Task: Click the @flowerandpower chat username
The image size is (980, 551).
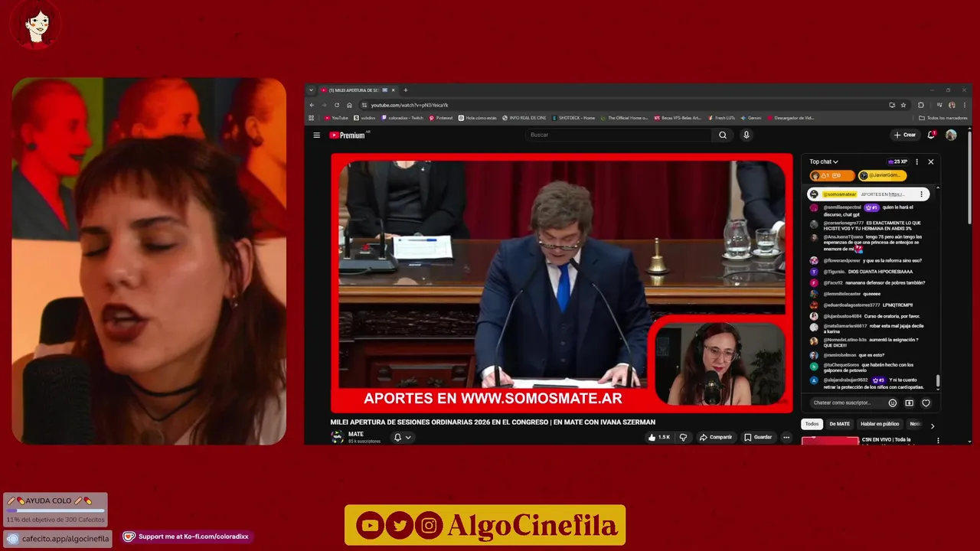Action: [841, 260]
